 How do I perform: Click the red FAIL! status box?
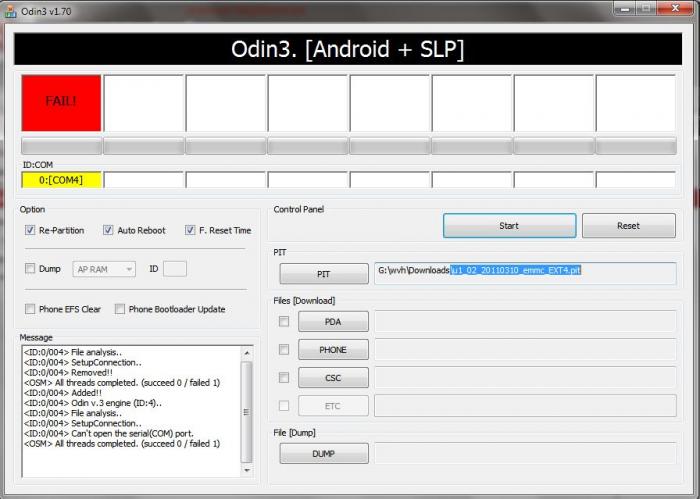61,103
